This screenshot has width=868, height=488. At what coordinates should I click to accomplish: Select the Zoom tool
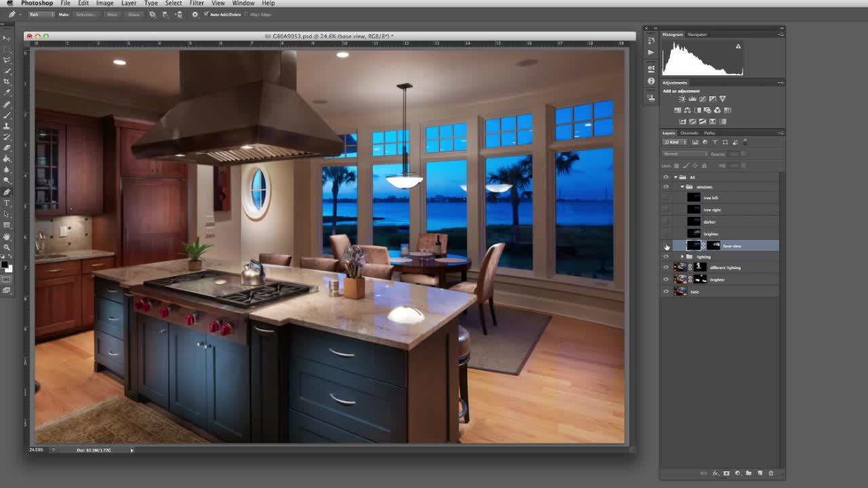coord(7,247)
